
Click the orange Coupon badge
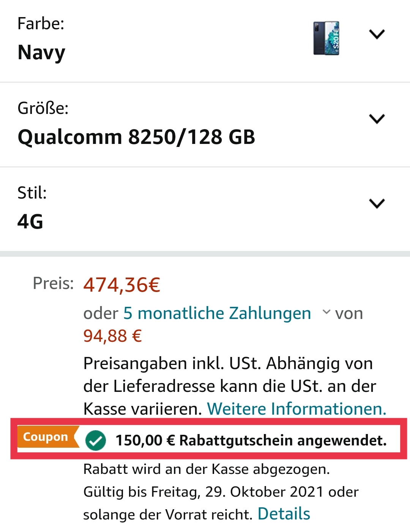46,437
